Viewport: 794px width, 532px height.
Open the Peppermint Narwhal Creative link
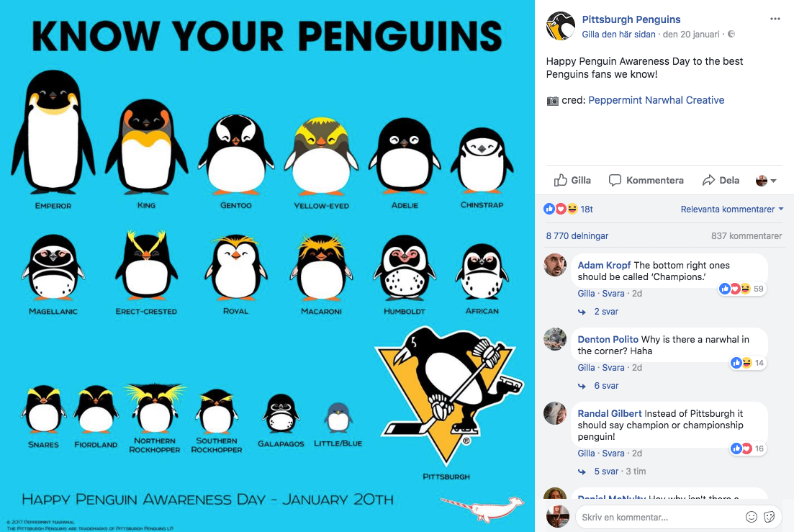(x=656, y=100)
